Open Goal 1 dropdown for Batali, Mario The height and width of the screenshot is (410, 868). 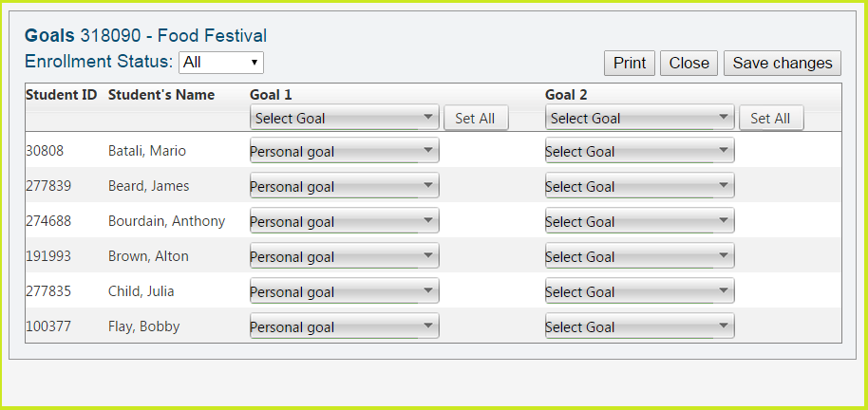point(344,152)
